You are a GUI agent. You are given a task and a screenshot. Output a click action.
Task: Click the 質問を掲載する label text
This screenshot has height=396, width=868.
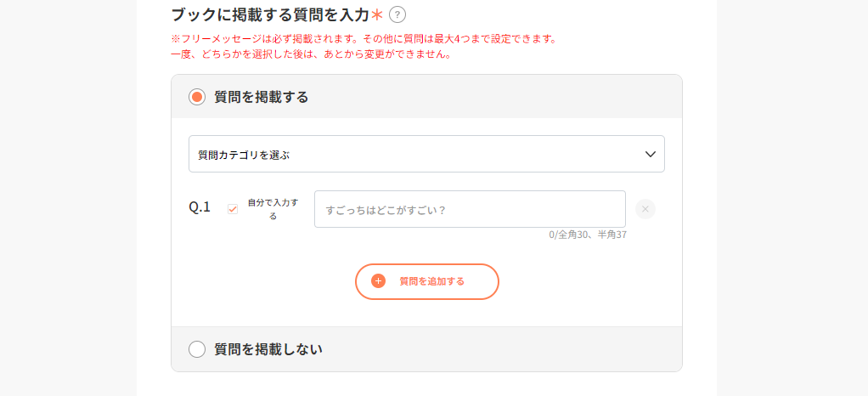262,97
